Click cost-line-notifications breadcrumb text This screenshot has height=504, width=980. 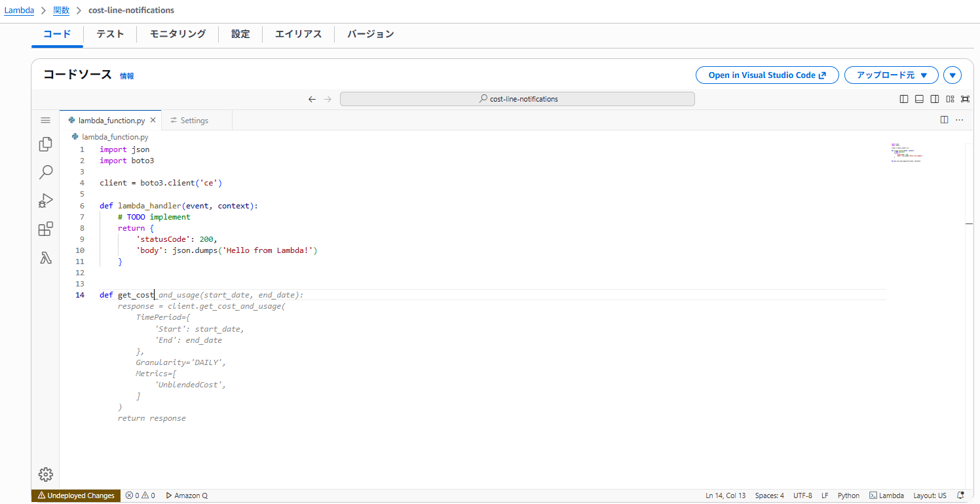point(131,10)
